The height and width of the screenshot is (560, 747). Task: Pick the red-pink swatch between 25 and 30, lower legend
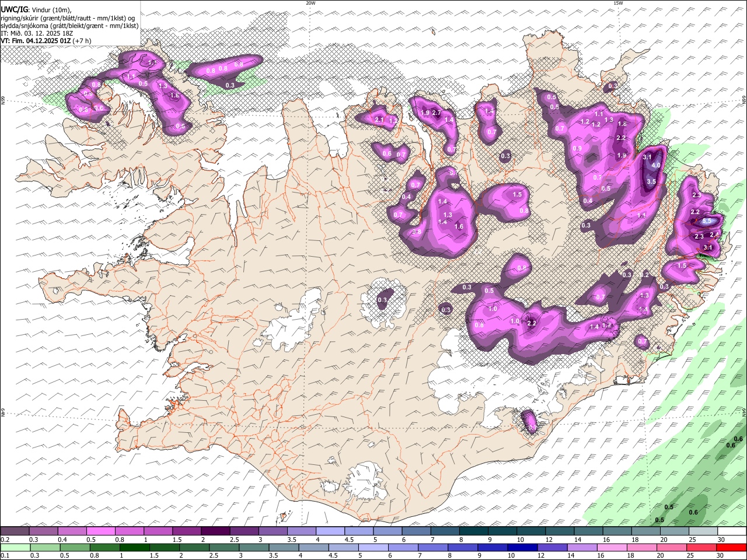click(702, 547)
